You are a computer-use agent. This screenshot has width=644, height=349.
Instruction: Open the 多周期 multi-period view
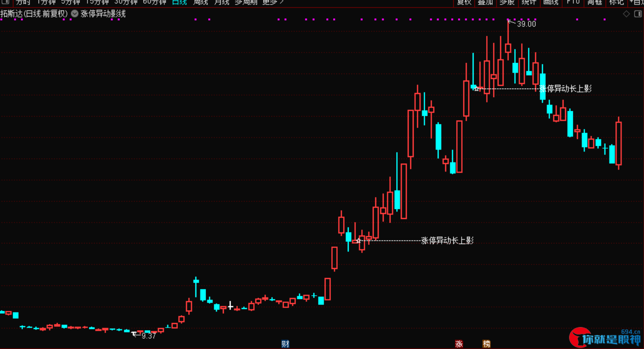coord(246,2)
